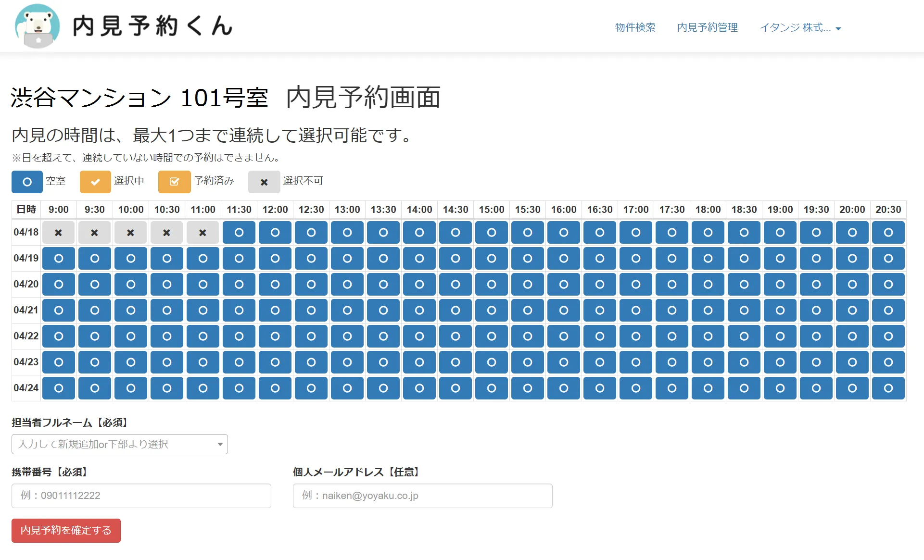Click the polar bear logo icon
Screen dimensions: 924x560
pos(37,26)
